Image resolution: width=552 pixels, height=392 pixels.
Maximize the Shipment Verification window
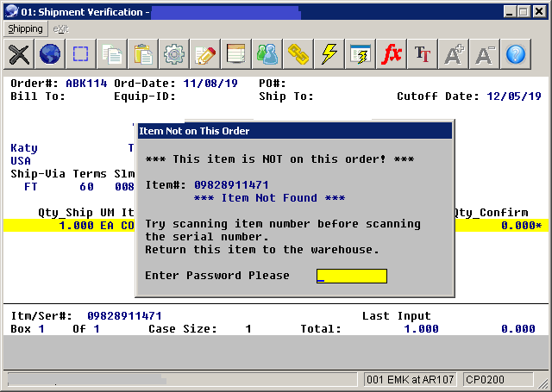(x=524, y=12)
